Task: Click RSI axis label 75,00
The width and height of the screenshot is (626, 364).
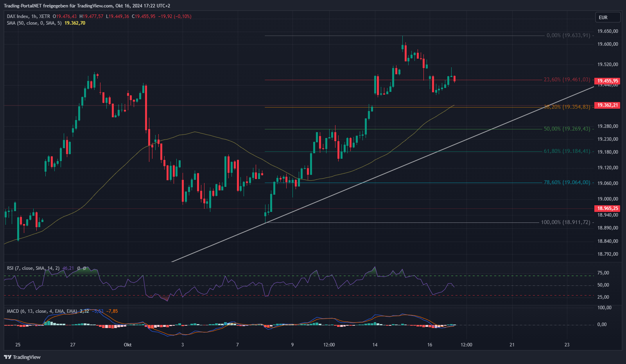Action: coord(603,273)
